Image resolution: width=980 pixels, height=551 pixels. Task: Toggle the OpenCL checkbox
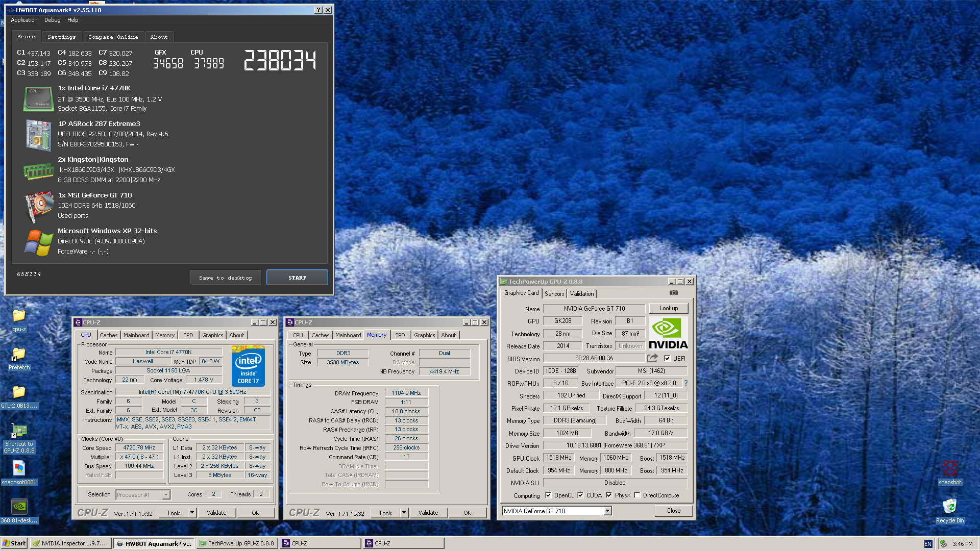pyautogui.click(x=548, y=495)
